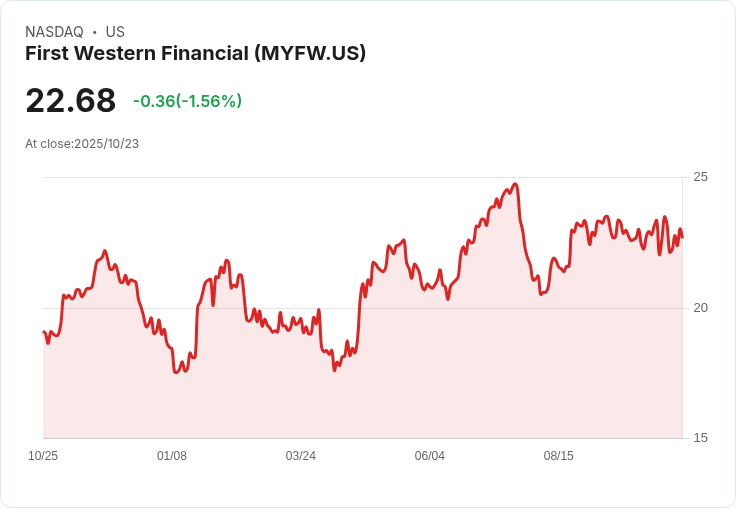
Task: Click the 01/08 date on the x-axis
Action: pyautogui.click(x=172, y=456)
